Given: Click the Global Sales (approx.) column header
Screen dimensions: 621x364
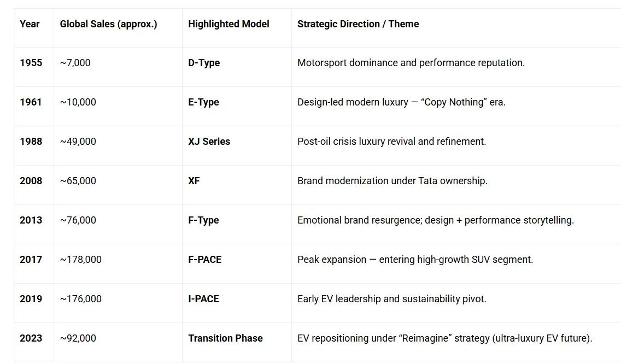Looking at the screenshot, I should pos(108,24).
